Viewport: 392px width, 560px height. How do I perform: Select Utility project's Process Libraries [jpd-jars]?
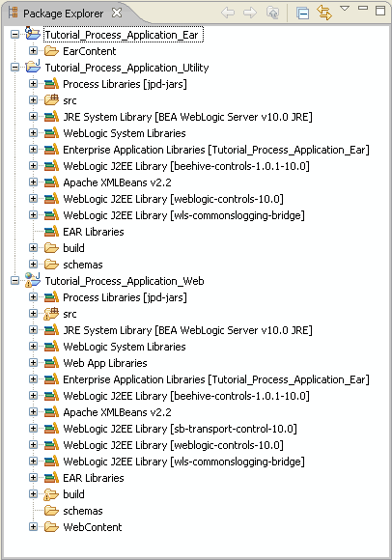[125, 84]
